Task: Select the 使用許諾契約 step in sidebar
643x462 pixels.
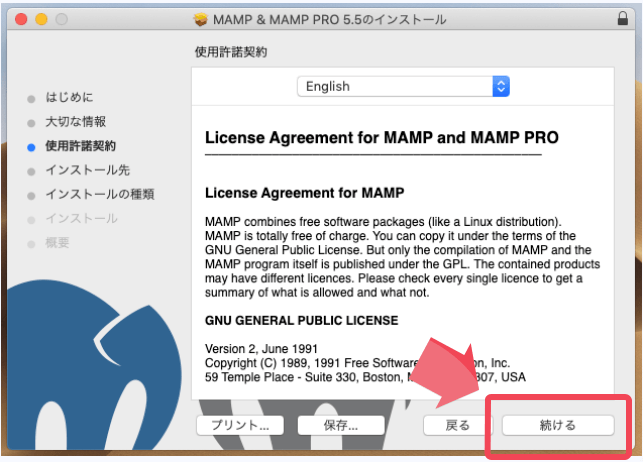Action: (x=80, y=146)
